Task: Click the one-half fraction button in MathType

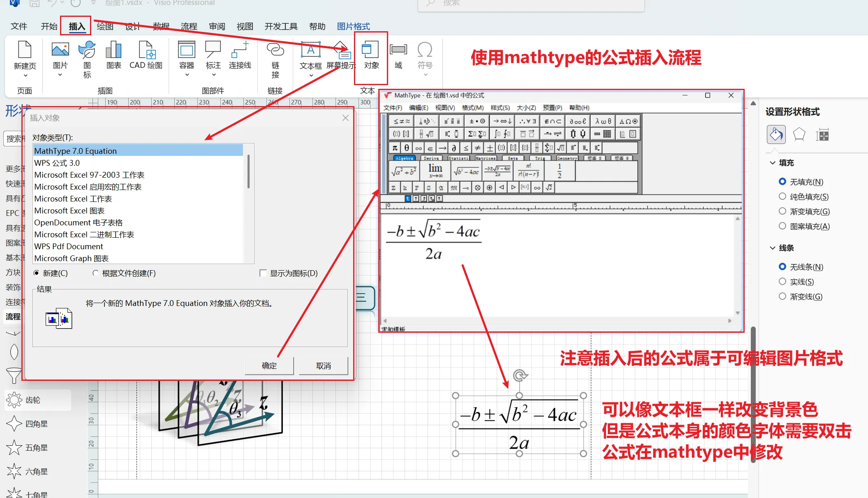Action: click(559, 171)
